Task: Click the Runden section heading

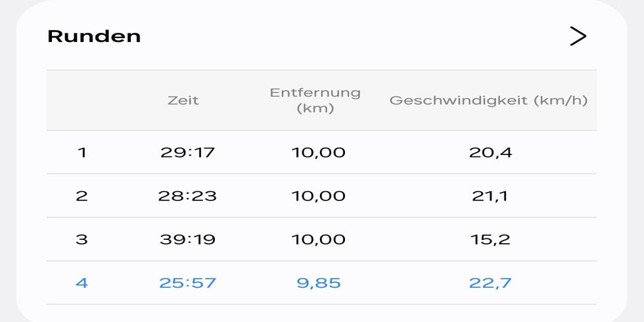Action: point(94,36)
